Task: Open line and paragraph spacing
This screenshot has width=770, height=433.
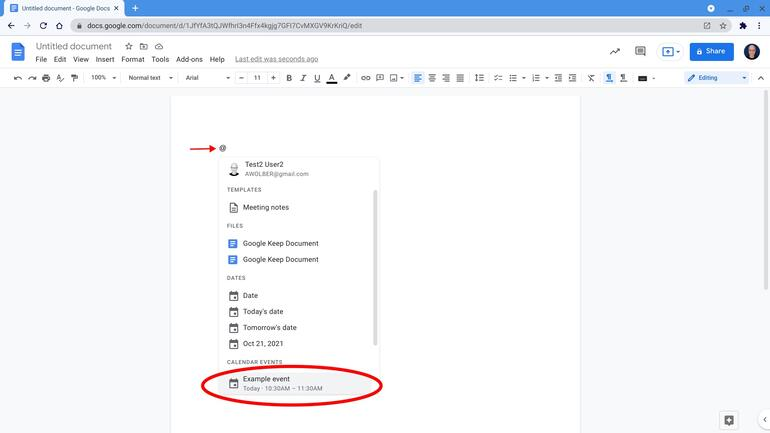Action: [479, 78]
